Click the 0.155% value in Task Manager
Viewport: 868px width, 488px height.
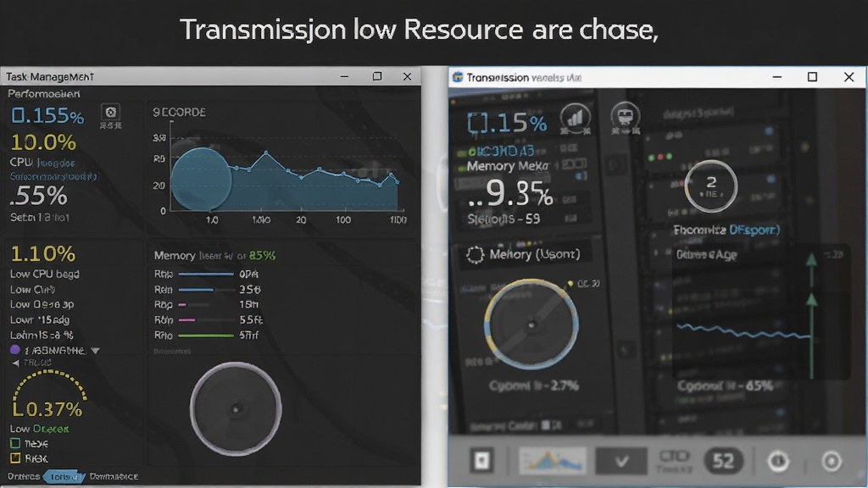(47, 115)
